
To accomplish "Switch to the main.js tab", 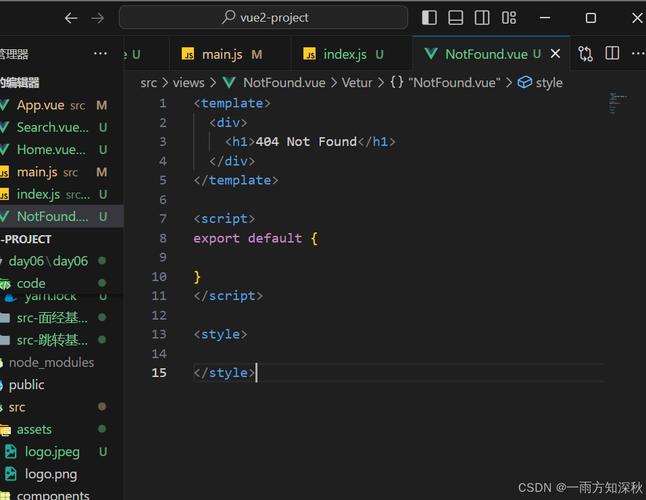I will click(x=222, y=54).
